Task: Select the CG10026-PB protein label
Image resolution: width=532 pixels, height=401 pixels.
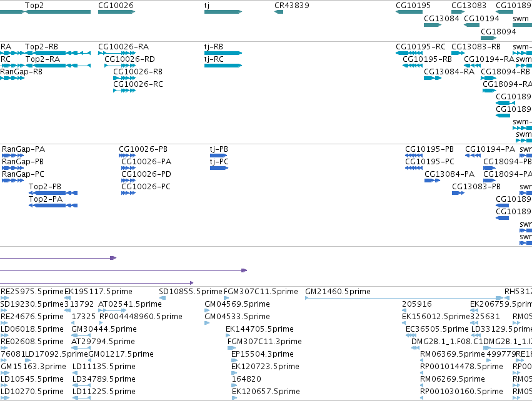Action: coord(143,149)
